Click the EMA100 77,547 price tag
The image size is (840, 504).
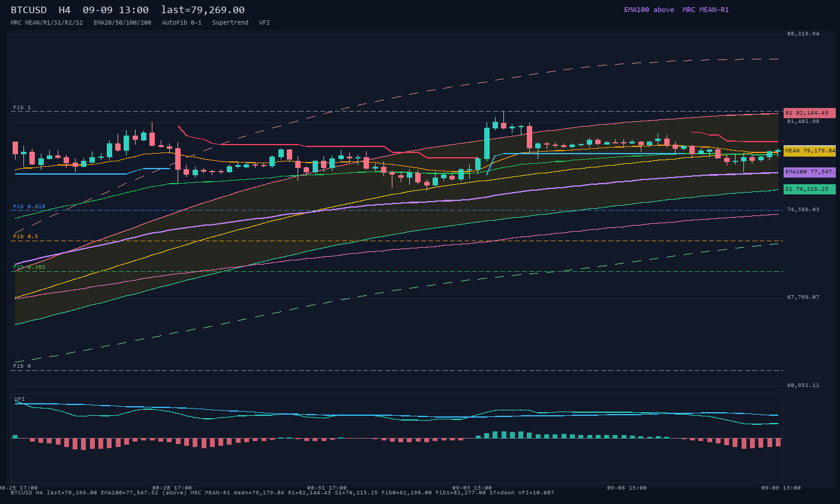point(809,172)
